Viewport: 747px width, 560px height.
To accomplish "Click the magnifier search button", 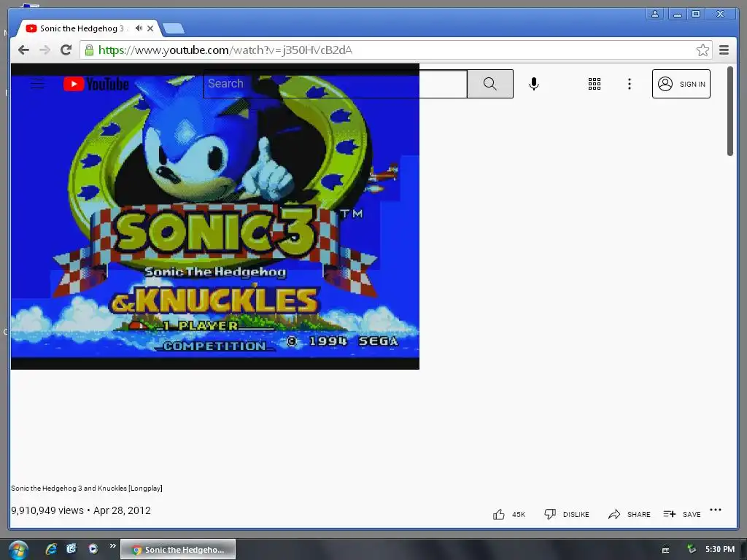I will point(489,84).
